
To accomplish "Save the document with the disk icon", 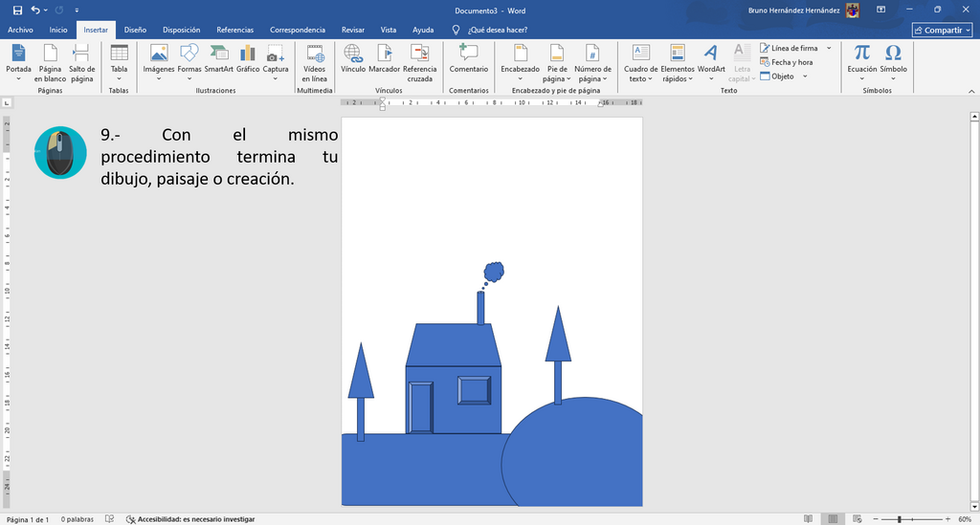I will click(17, 10).
